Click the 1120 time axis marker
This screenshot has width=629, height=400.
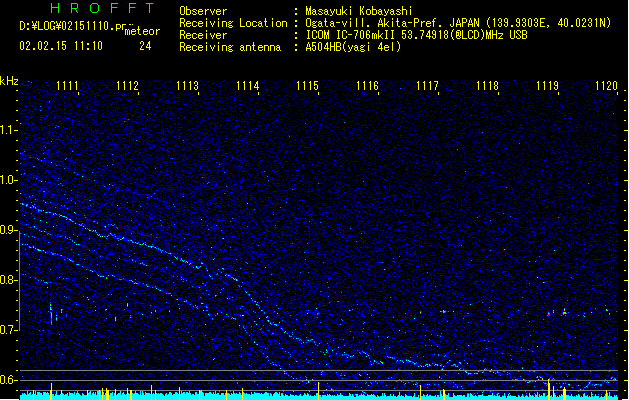coord(607,86)
